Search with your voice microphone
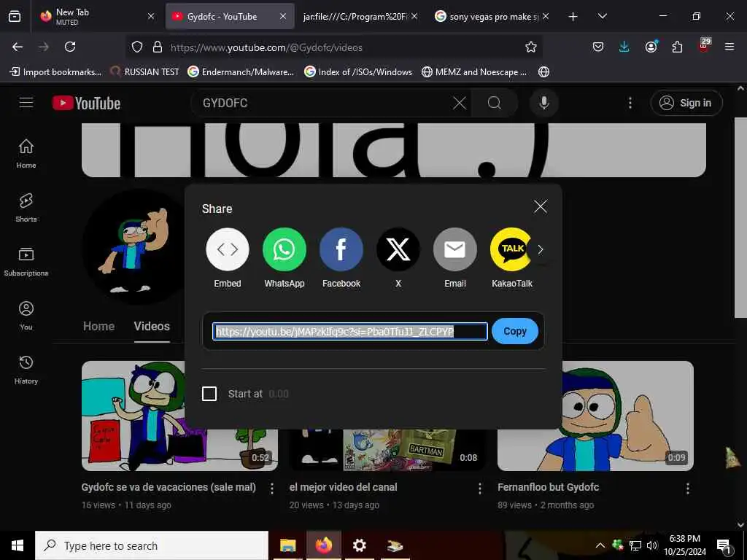 point(544,103)
